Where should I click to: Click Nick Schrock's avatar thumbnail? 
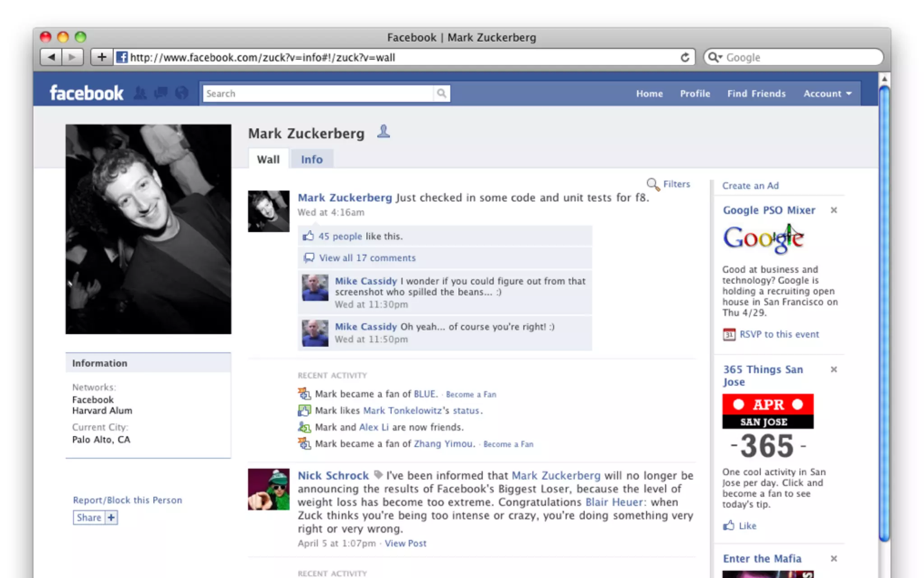[268, 489]
